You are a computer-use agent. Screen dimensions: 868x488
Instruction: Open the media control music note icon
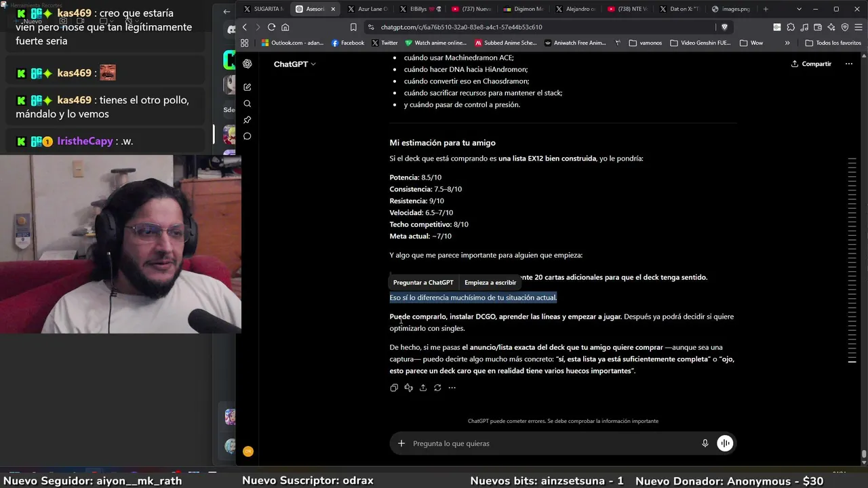(x=804, y=27)
